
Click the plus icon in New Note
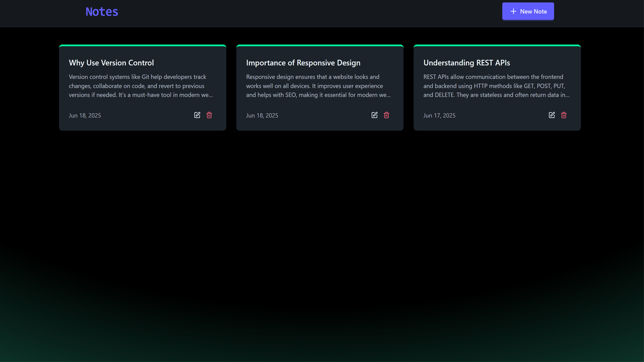513,12
